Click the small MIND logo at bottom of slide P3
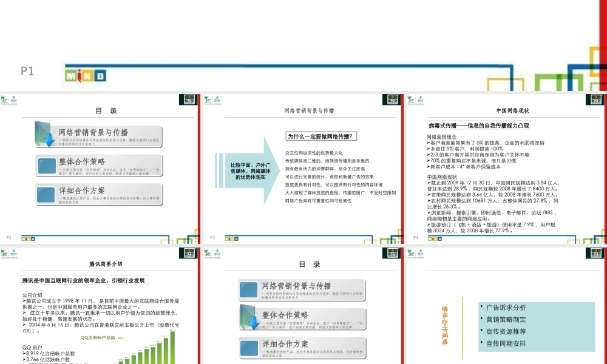This screenshot has height=364, width=607. 231,238
